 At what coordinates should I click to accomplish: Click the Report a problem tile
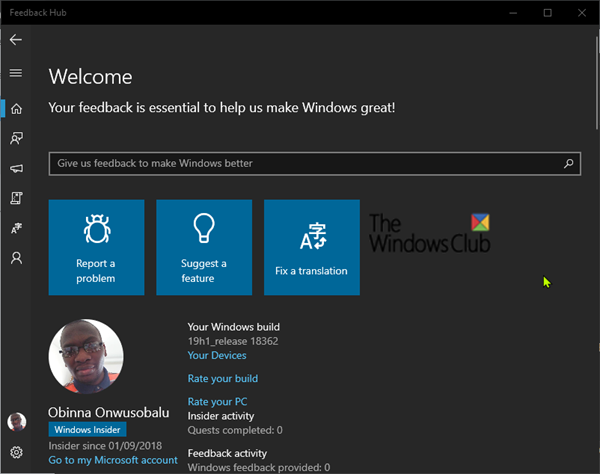[96, 247]
